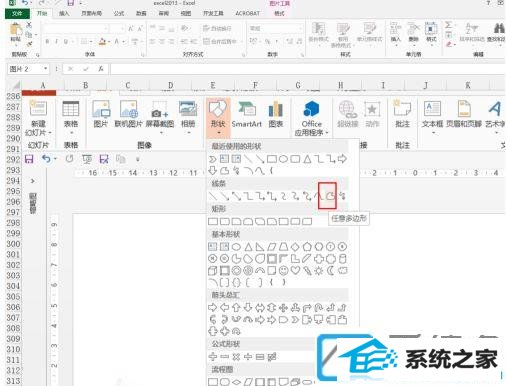Click the 批注 comment button
The width and height of the screenshot is (506, 386).
402,115
